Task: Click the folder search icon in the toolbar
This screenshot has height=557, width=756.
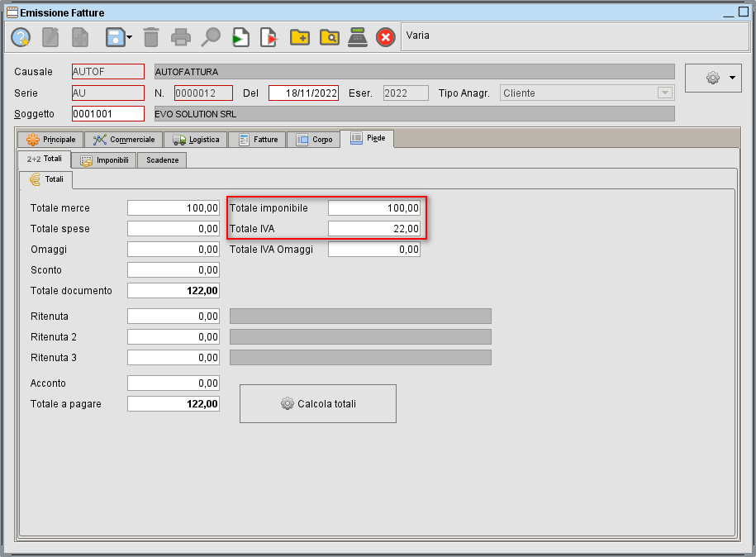Action: click(329, 36)
